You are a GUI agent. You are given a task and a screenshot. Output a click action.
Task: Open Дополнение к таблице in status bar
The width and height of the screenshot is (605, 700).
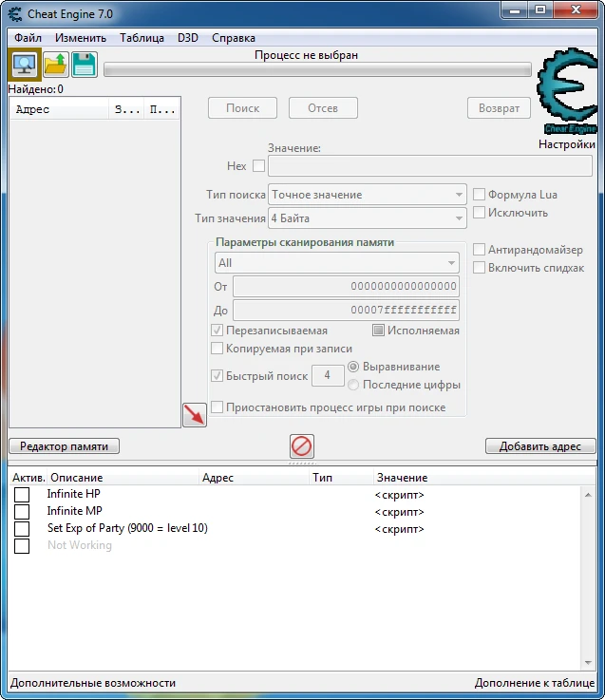(535, 683)
